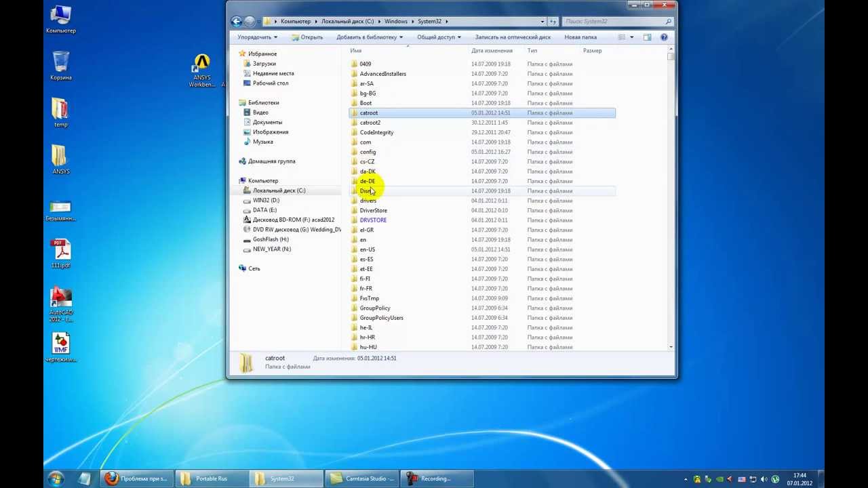868x488 pixels.
Task: Click the Windows breadcrumb in address bar
Action: (x=396, y=22)
